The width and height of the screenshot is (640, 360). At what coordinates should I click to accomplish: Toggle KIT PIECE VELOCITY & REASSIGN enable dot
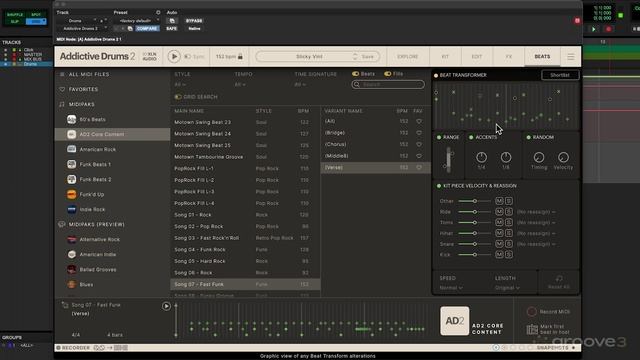439,186
